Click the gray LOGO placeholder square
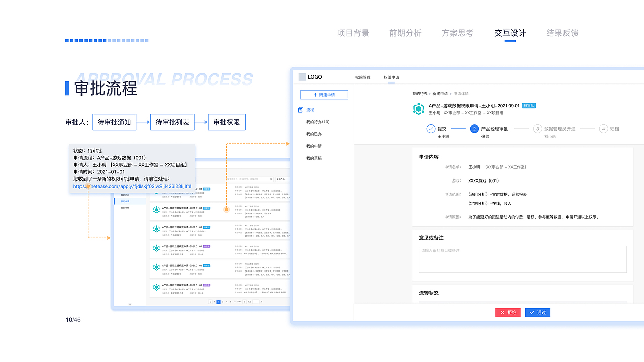This screenshot has width=644, height=362. 302,77
